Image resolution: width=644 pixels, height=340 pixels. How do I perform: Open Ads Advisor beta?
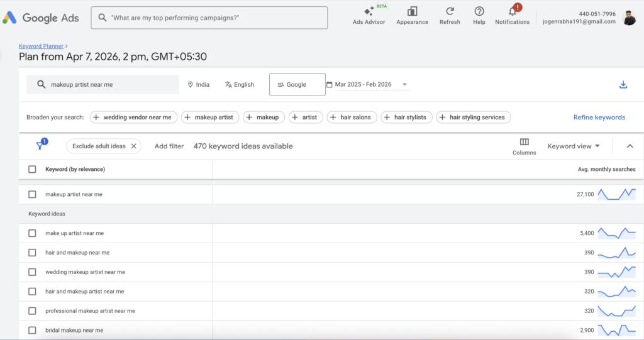click(x=369, y=16)
